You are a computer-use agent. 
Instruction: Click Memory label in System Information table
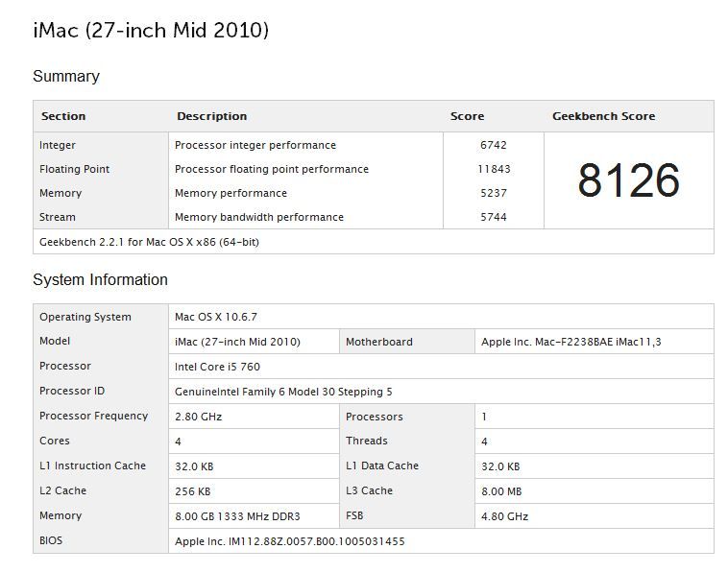pyautogui.click(x=61, y=515)
